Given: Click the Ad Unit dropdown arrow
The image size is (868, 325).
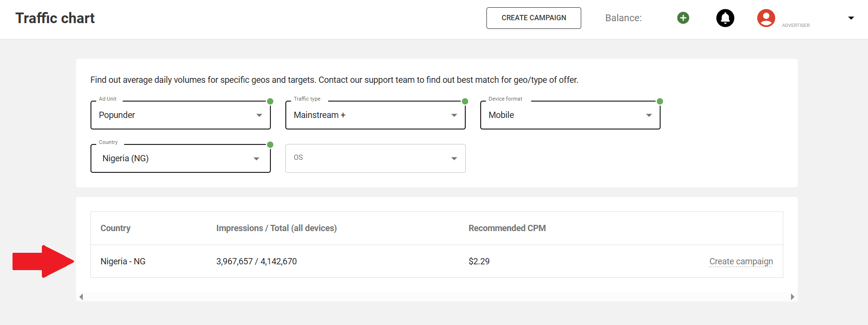Looking at the screenshot, I should pos(259,115).
